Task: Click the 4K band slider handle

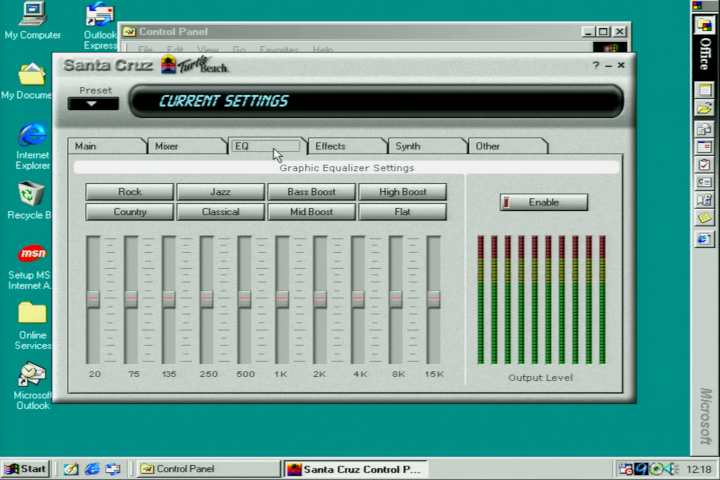Action: tap(358, 299)
